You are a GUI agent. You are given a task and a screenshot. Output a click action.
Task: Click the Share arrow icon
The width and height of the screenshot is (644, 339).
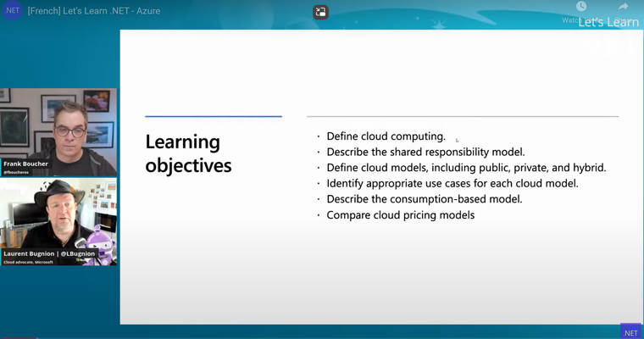tap(624, 7)
